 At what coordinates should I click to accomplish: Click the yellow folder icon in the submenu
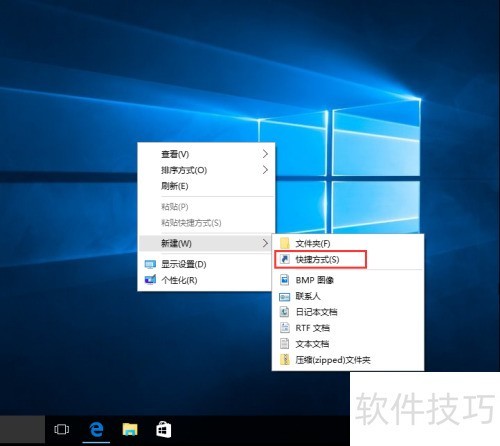coord(285,244)
